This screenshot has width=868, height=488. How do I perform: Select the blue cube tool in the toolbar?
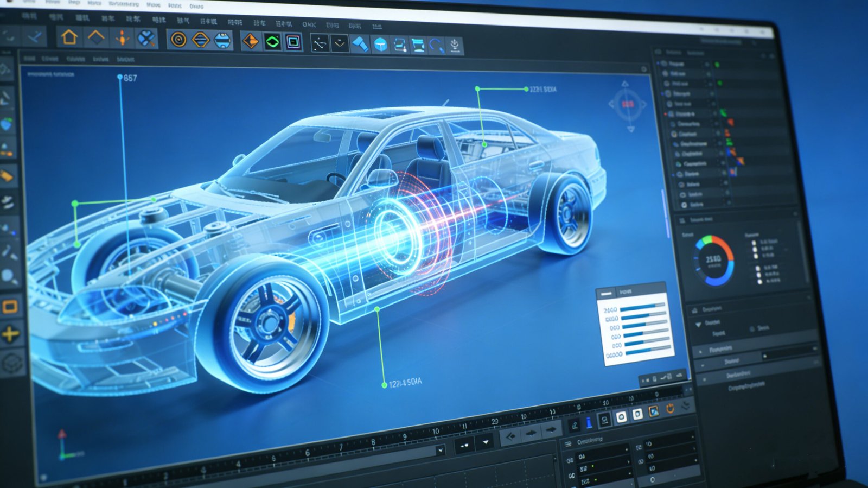click(381, 45)
